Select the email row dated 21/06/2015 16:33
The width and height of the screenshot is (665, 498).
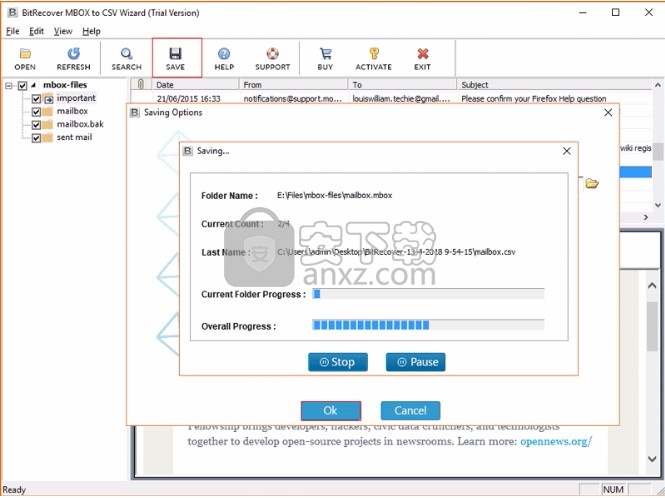click(391, 98)
